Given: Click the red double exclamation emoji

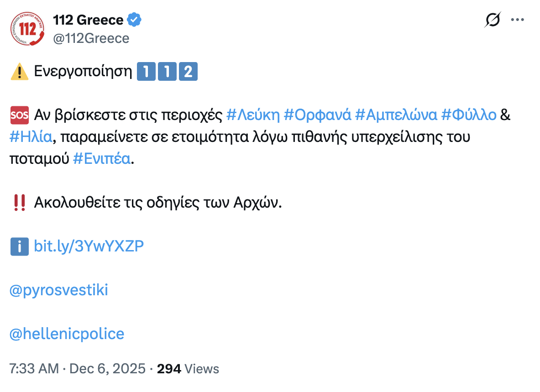Looking at the screenshot, I should [x=19, y=203].
